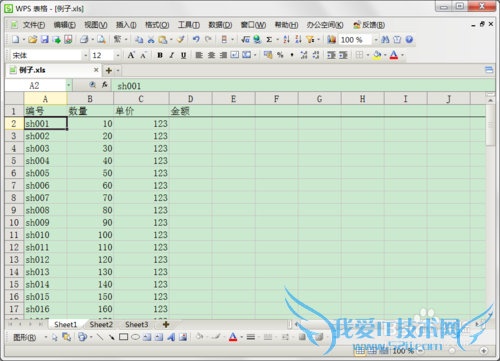The height and width of the screenshot is (361, 500).
Task: Add a new document tab with plus
Action: click(109, 71)
